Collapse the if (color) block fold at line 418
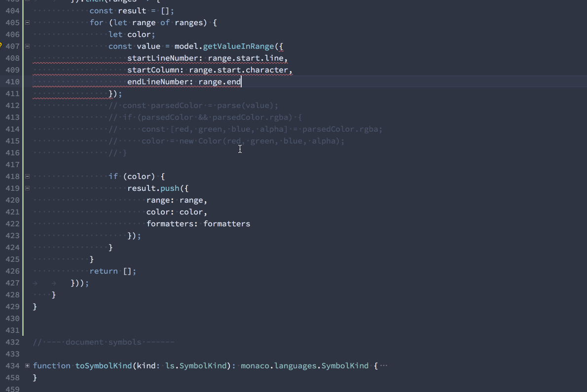Viewport: 587px width, 392px height. point(27,176)
